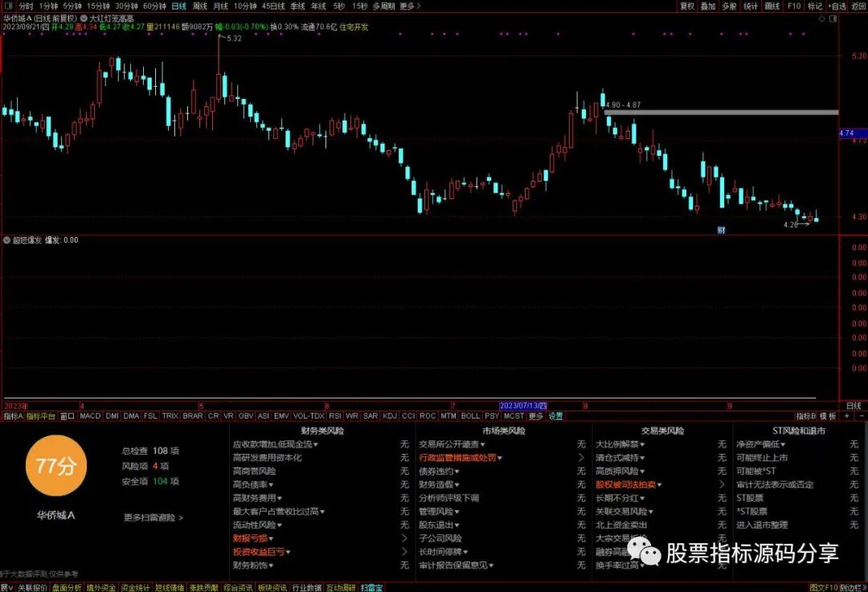Expand 财报亏损 risk detail arrow

[x=404, y=538]
